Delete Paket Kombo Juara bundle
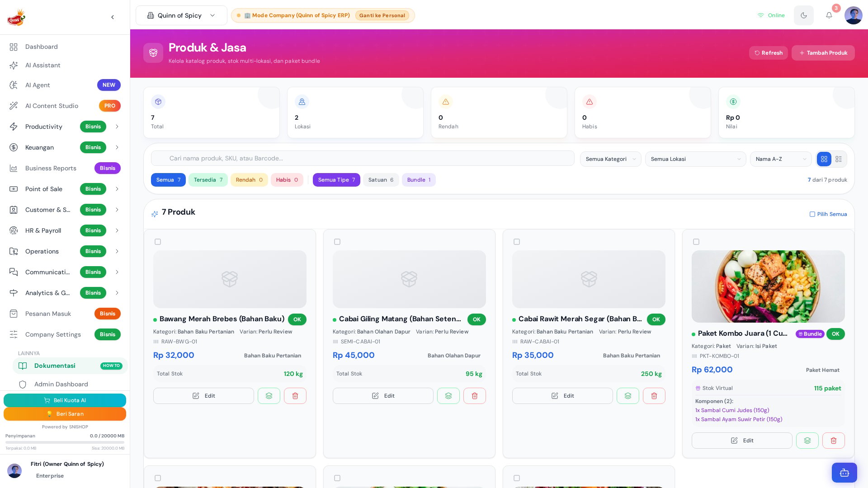Image resolution: width=868 pixels, height=488 pixels. click(834, 441)
